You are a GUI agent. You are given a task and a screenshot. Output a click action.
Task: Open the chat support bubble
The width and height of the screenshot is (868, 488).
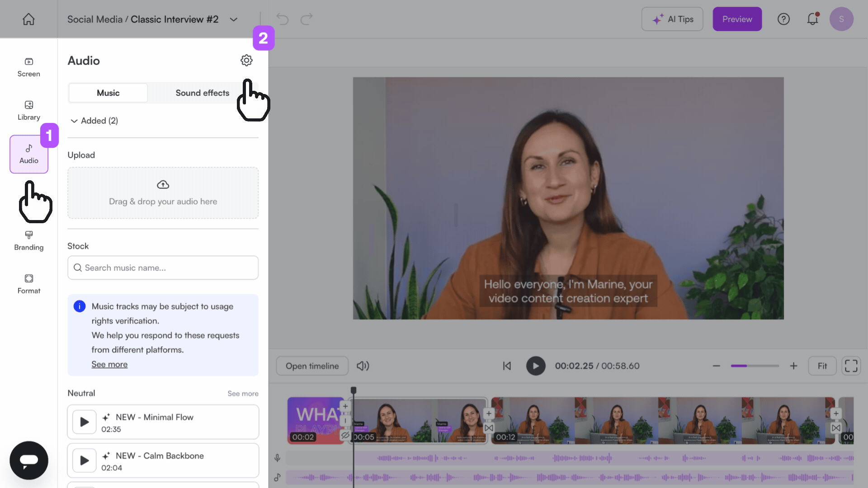29,460
